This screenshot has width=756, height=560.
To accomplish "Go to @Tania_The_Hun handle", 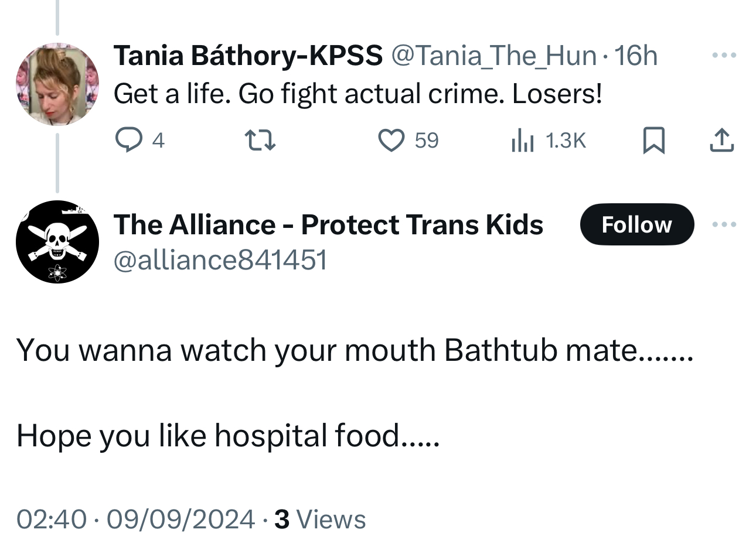I will pos(493,56).
